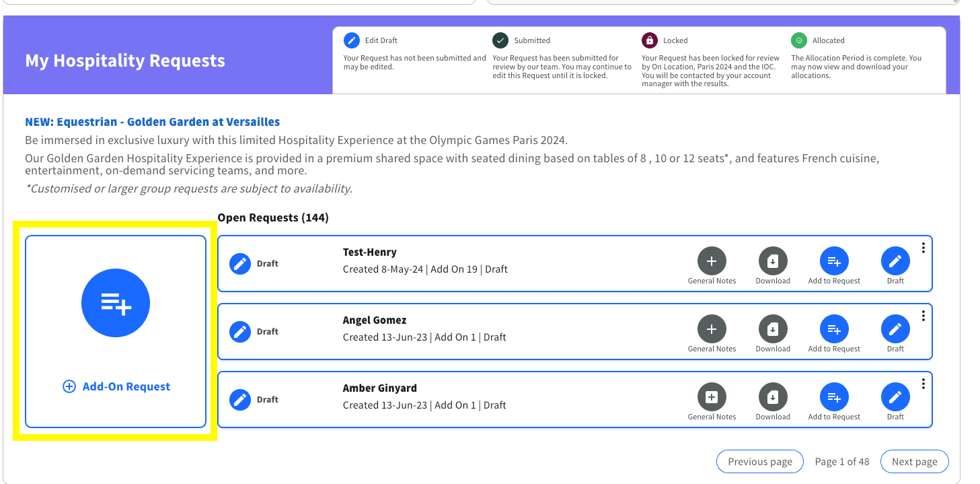This screenshot has height=484, width=980.
Task: Click Add to Request for Angel Gomez
Action: [834, 329]
